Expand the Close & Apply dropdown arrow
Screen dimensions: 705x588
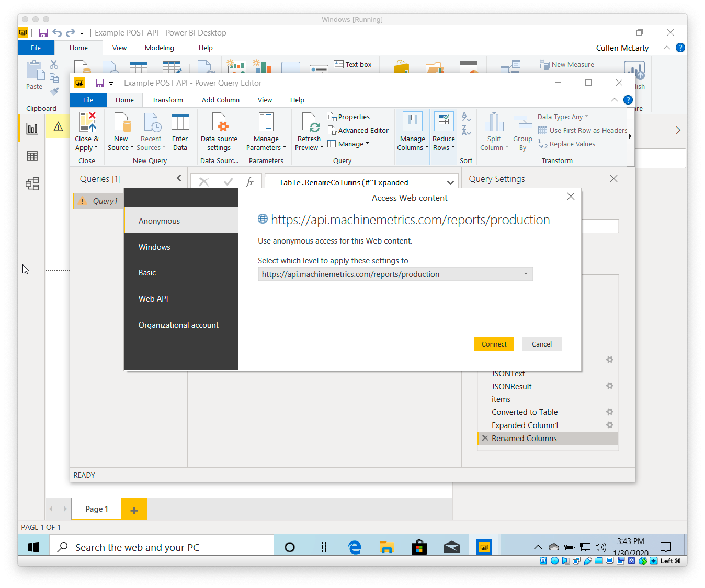[x=96, y=147]
